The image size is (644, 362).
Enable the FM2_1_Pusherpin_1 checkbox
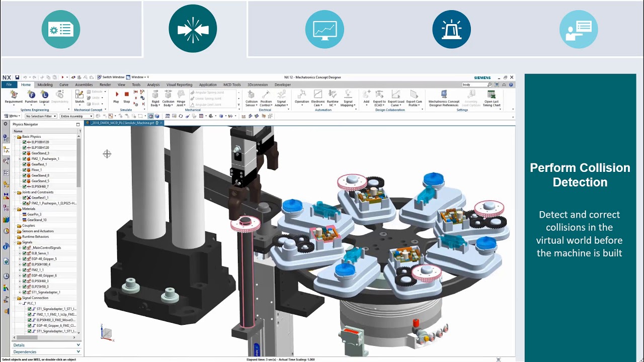click(x=24, y=159)
